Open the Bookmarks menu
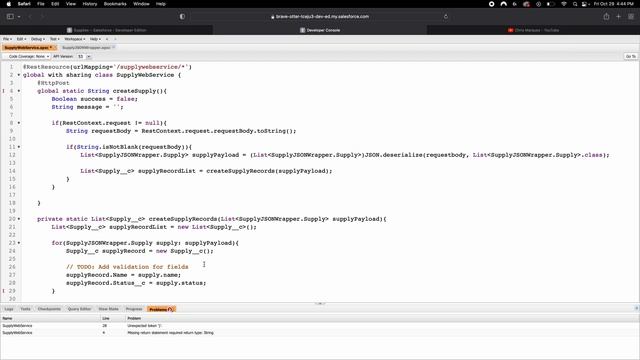Image resolution: width=640 pixels, height=360 pixels. (115, 4)
